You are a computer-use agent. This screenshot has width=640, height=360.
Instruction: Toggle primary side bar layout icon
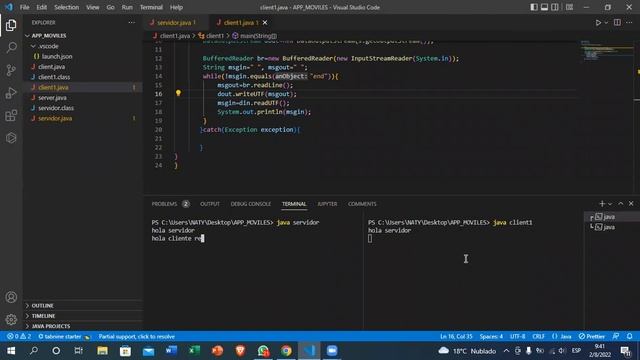pos(533,7)
